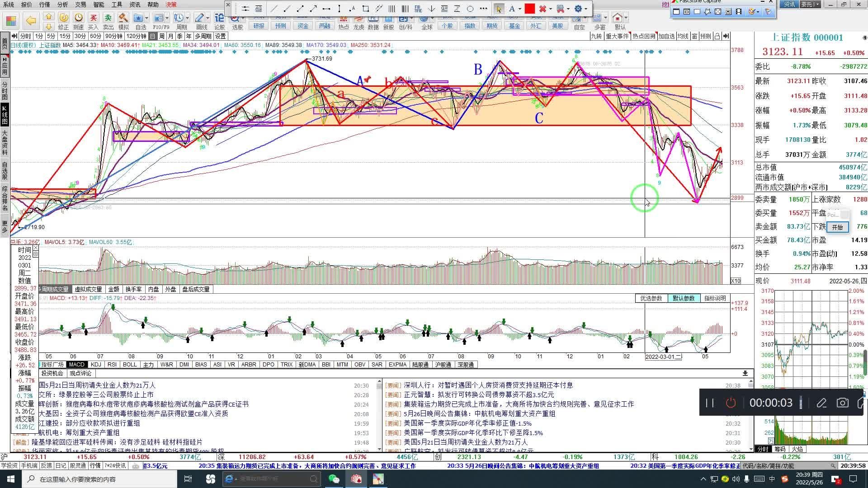
Task: Select the ellipse drawing tool
Action: pyautogui.click(x=470, y=9)
